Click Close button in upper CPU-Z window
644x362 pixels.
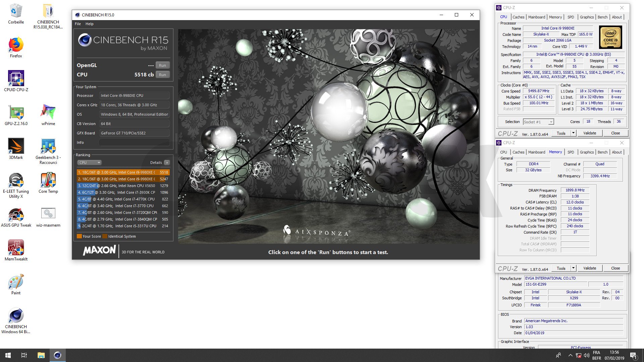pyautogui.click(x=615, y=133)
